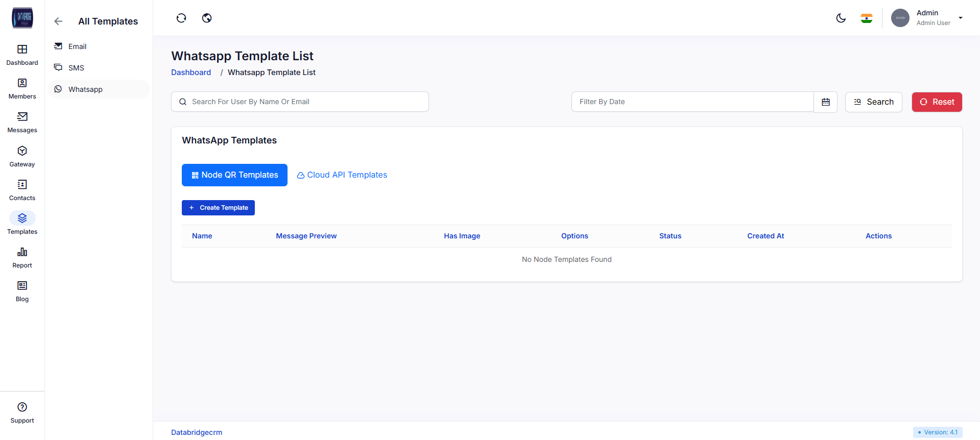Select Node QR Templates tab
This screenshot has height=440, width=980.
[x=234, y=175]
